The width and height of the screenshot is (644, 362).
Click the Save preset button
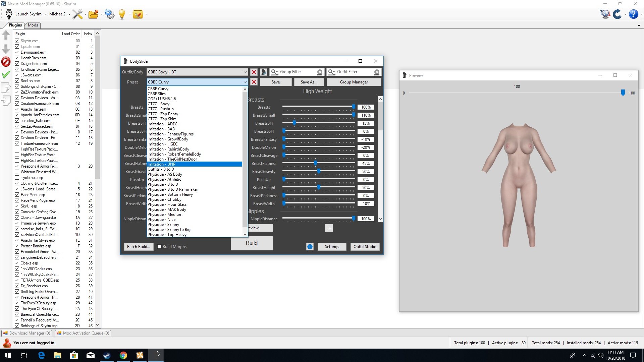276,82
